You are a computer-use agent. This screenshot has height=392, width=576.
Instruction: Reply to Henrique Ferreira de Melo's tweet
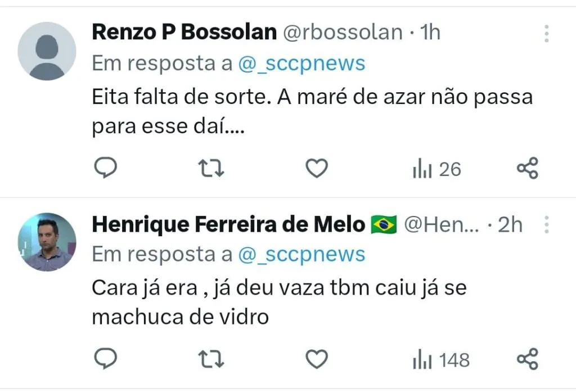[104, 358]
